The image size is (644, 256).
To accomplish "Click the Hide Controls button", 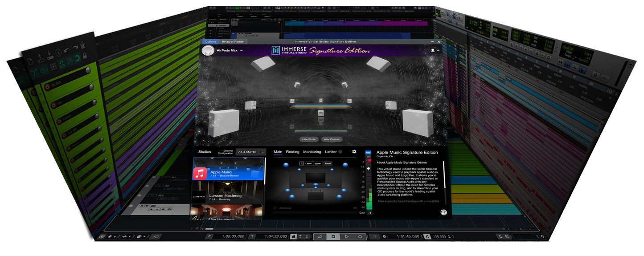I will [332, 139].
